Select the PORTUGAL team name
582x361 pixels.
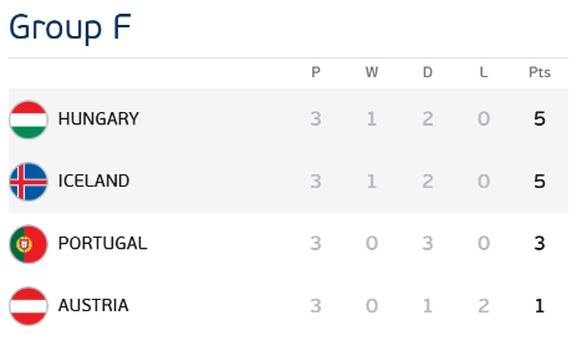103,243
